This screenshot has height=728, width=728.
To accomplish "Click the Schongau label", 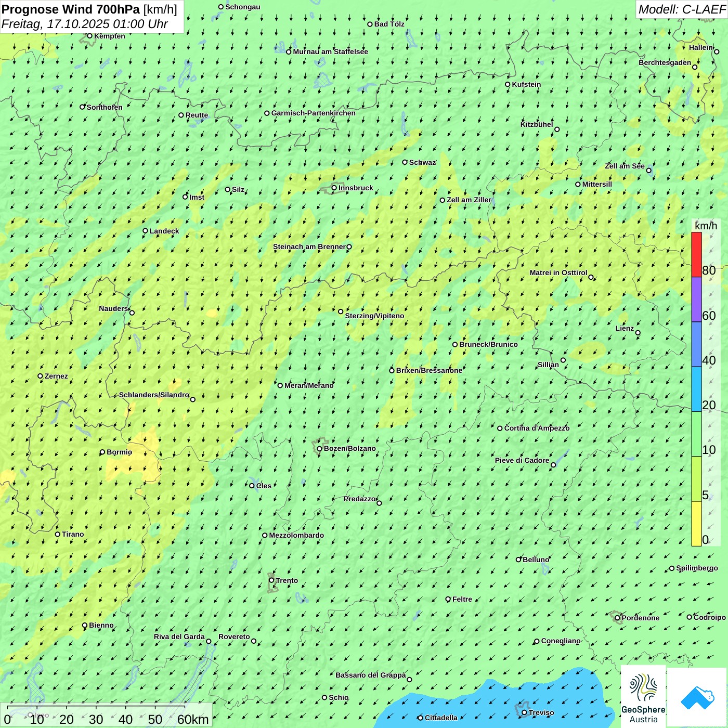I will click(x=242, y=7).
